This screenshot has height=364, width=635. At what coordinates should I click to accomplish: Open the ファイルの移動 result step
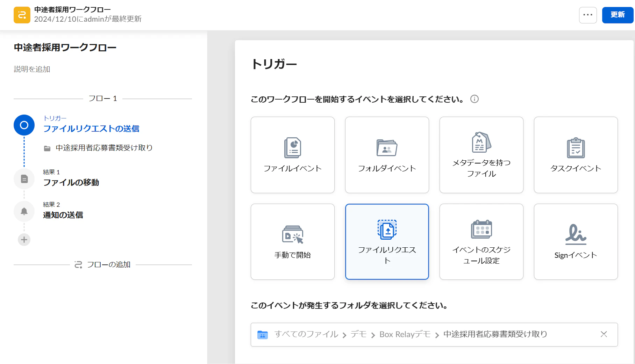(71, 182)
